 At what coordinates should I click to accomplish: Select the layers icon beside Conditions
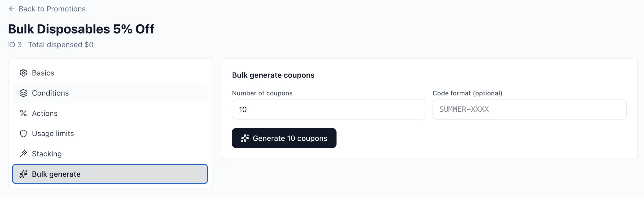point(23,93)
